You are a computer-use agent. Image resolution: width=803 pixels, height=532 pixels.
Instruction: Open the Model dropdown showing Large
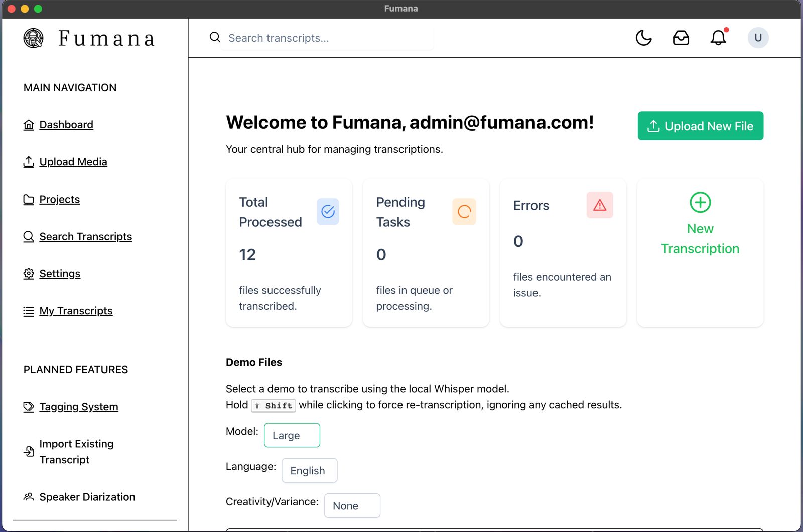click(x=292, y=435)
